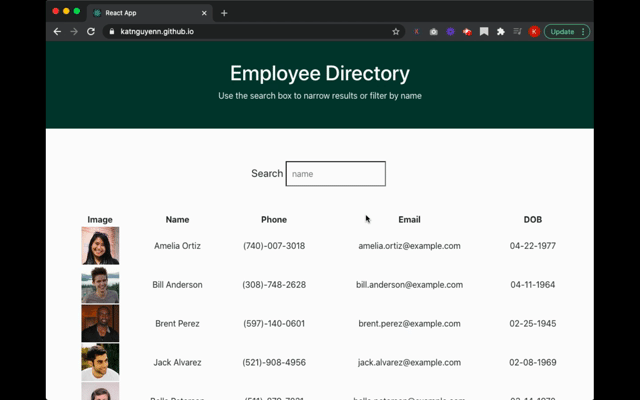The image size is (640, 400).
Task: Click the browser forward arrow
Action: pos(74,31)
